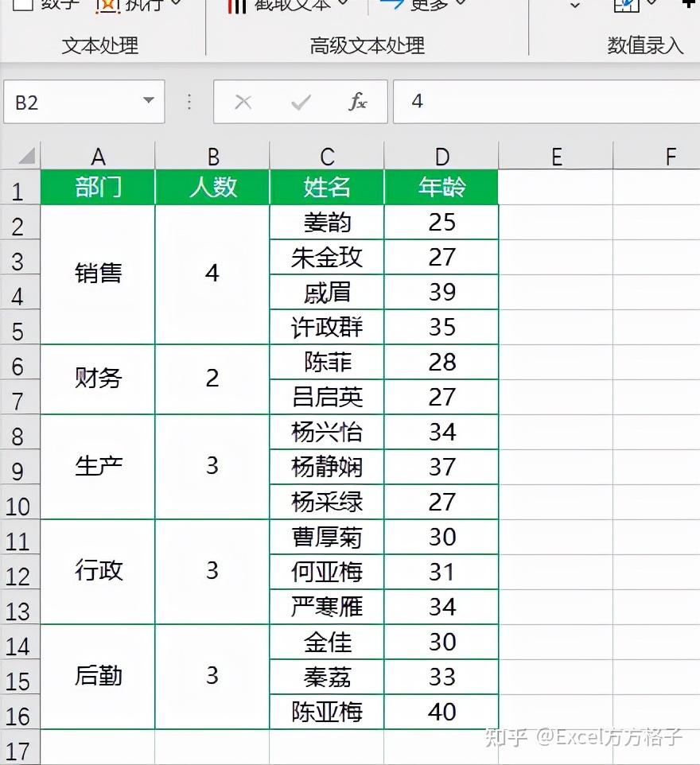Click the select-all triangle at grid corner
Screen dimensions: 700x765
[x=26, y=156]
